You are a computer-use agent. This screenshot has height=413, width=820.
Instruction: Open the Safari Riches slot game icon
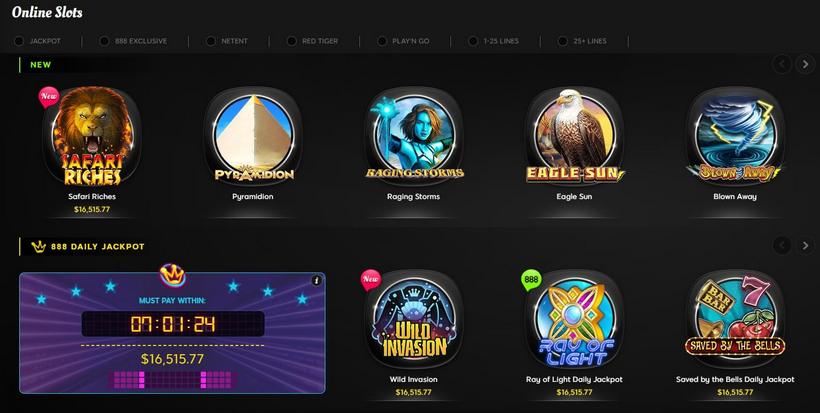point(92,136)
